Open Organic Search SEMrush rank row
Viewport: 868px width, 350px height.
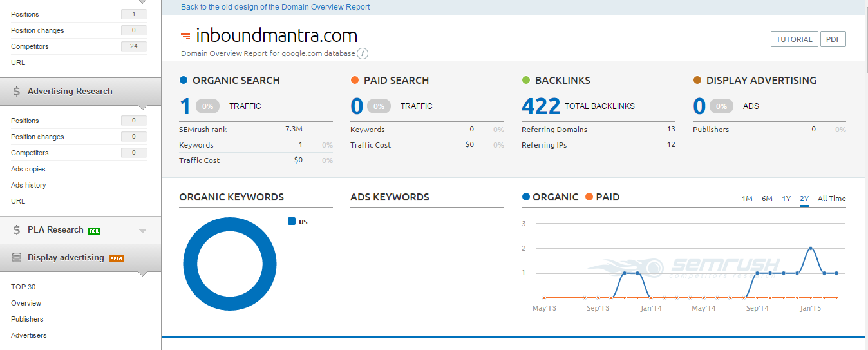click(x=256, y=130)
